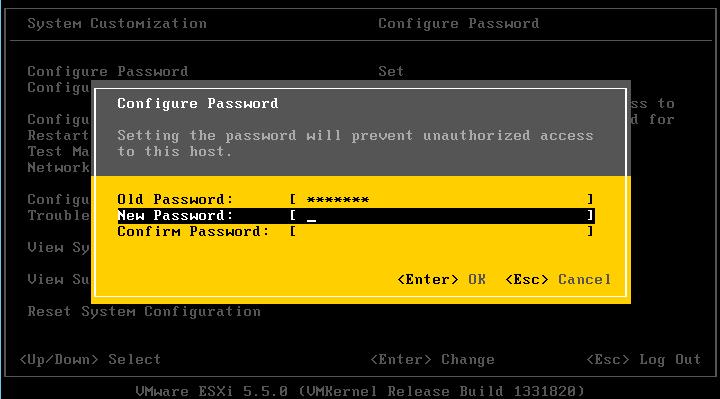Select Configure Password menu item
The height and width of the screenshot is (399, 720).
(x=107, y=71)
